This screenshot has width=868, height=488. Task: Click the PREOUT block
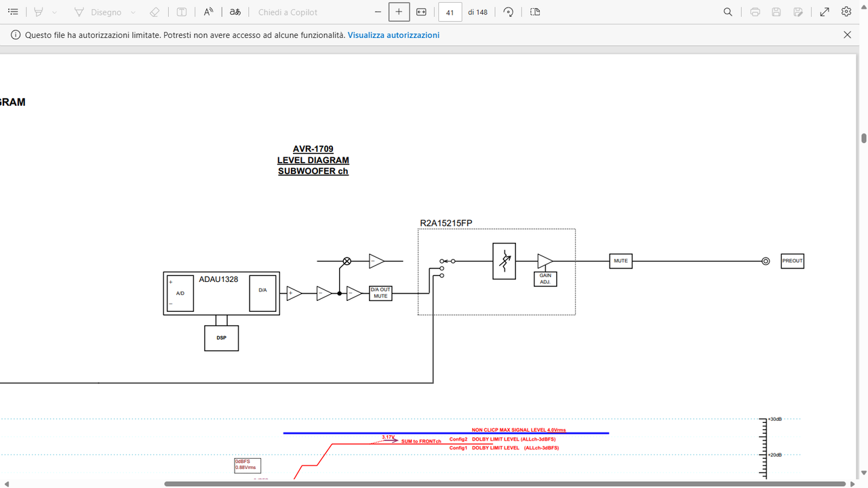[792, 261]
